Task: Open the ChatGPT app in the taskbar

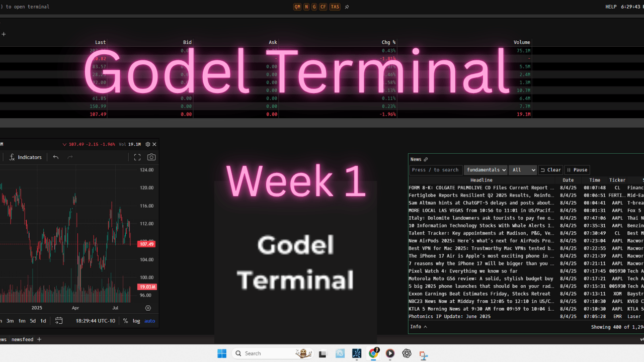Action: (407, 353)
